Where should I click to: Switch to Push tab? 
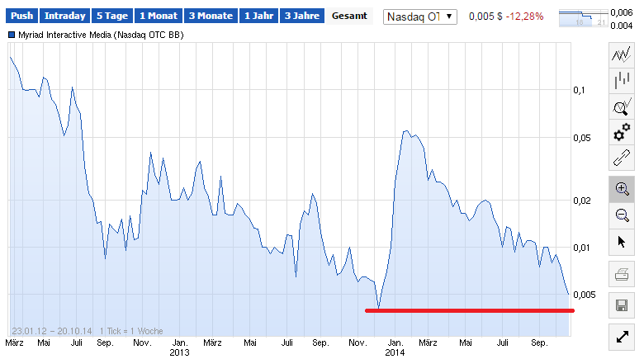(21, 16)
